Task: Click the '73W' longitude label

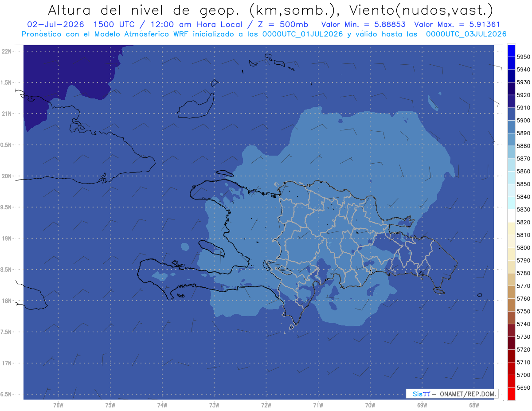Action: (214, 405)
